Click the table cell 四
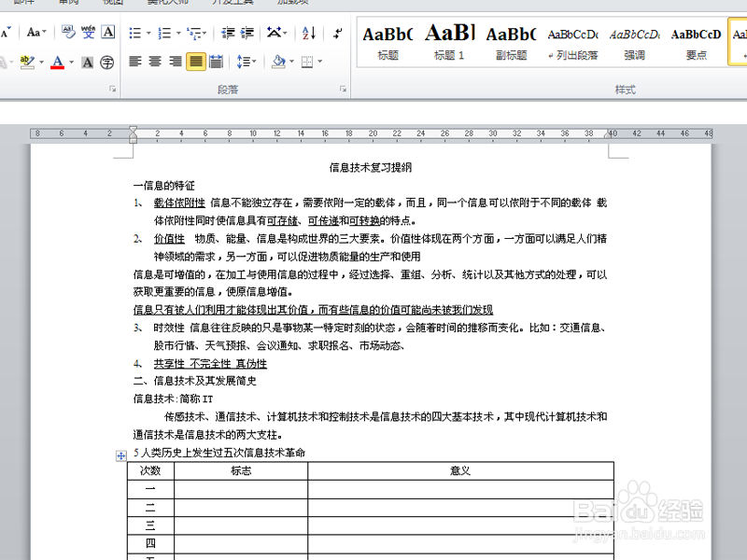 150,544
